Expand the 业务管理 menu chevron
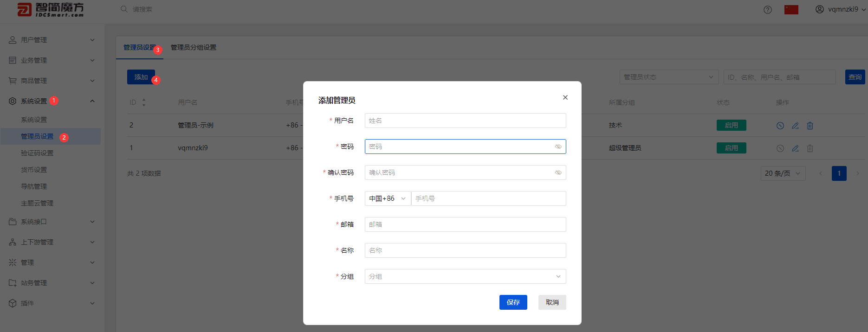Viewport: 868px width, 332px height. click(x=92, y=60)
